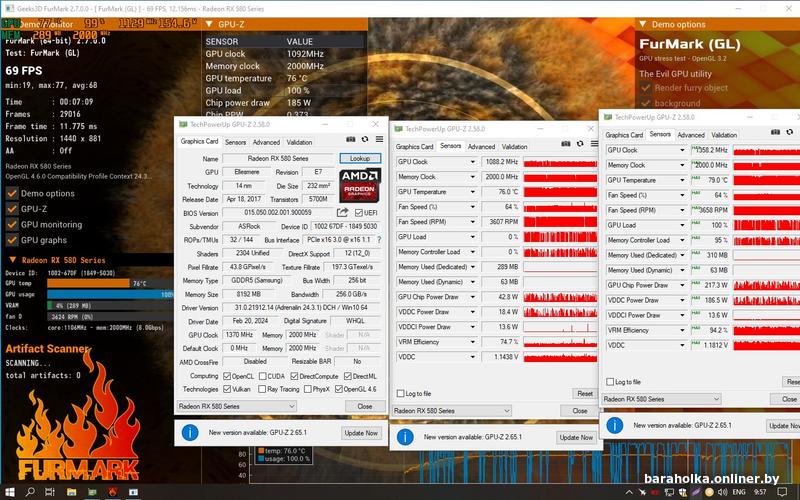This screenshot has width=800, height=500.
Task: Toggle GPU graphs checkbox in FurMark
Action: coord(12,240)
